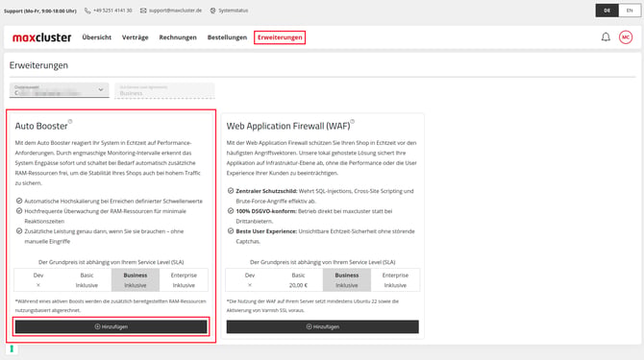Select Enterprise tier in WAF table
The image size is (644, 360).
coord(395,280)
